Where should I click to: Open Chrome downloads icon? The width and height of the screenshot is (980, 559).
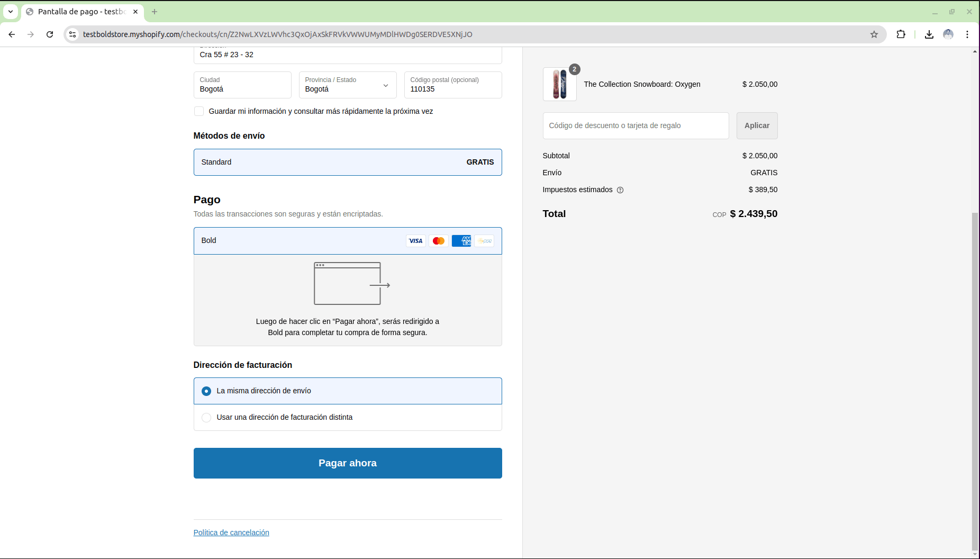point(929,34)
